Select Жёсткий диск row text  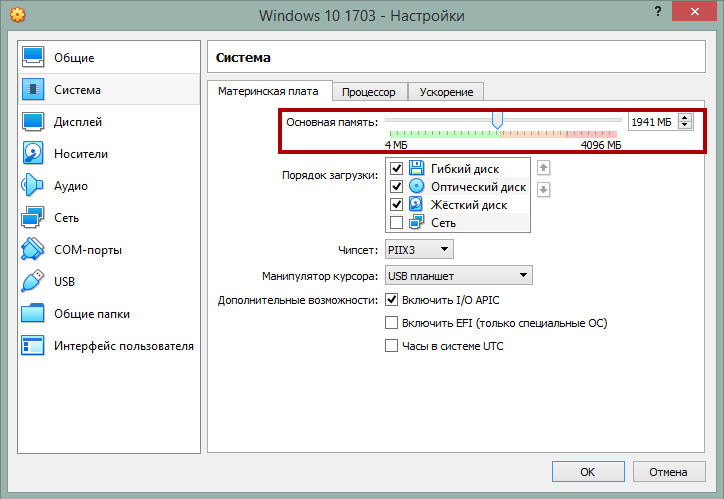pos(469,204)
